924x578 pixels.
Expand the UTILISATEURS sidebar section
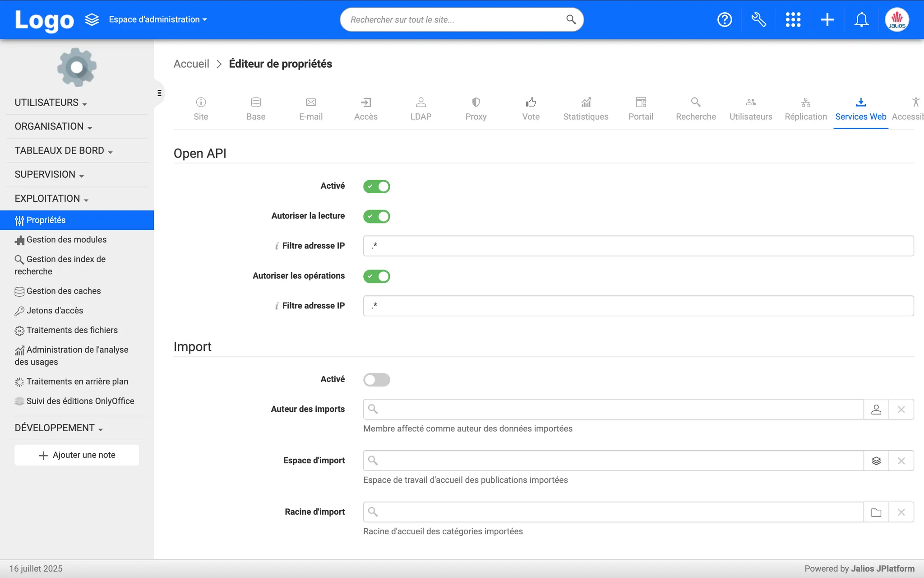51,103
